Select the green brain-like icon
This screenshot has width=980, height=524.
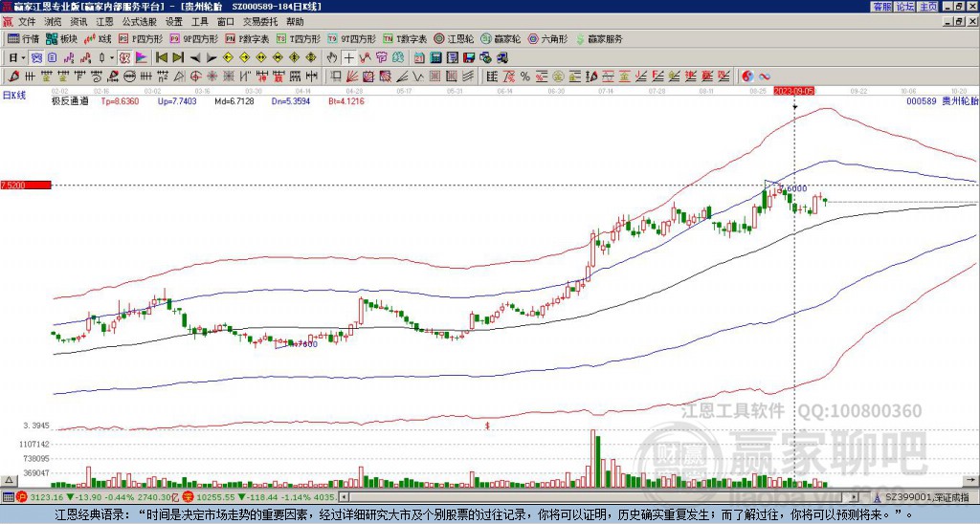click(x=397, y=57)
